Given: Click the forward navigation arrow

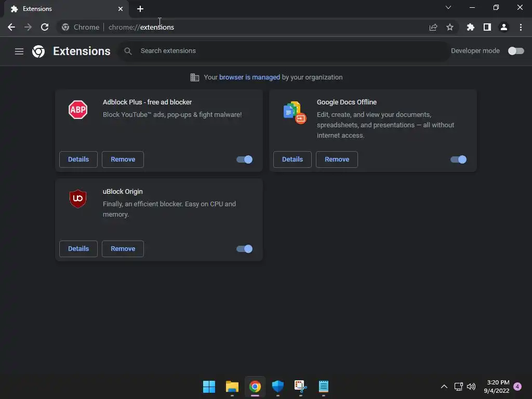Looking at the screenshot, I should [x=28, y=27].
